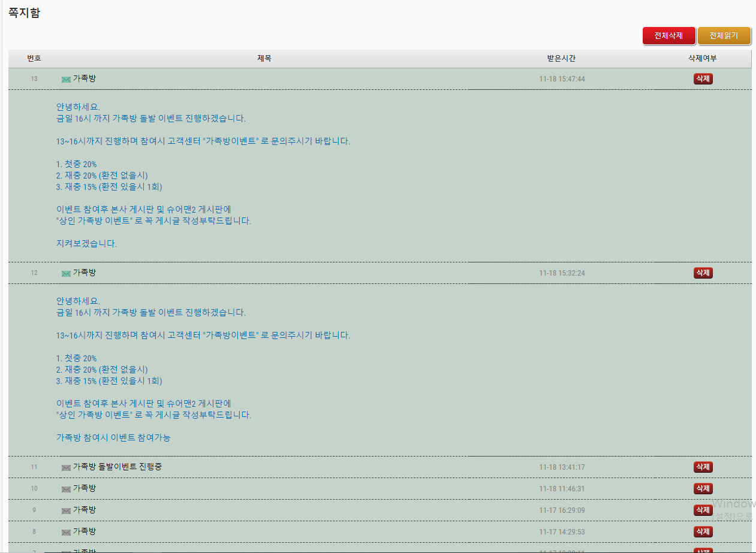756x553 pixels.
Task: Open the 가족방 돌발이벤트 진행중 message
Action: click(x=117, y=467)
